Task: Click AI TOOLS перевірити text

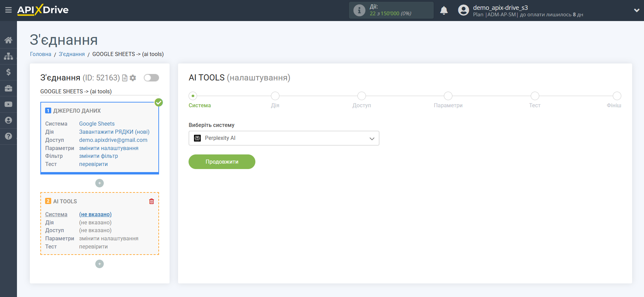Action: (x=94, y=246)
